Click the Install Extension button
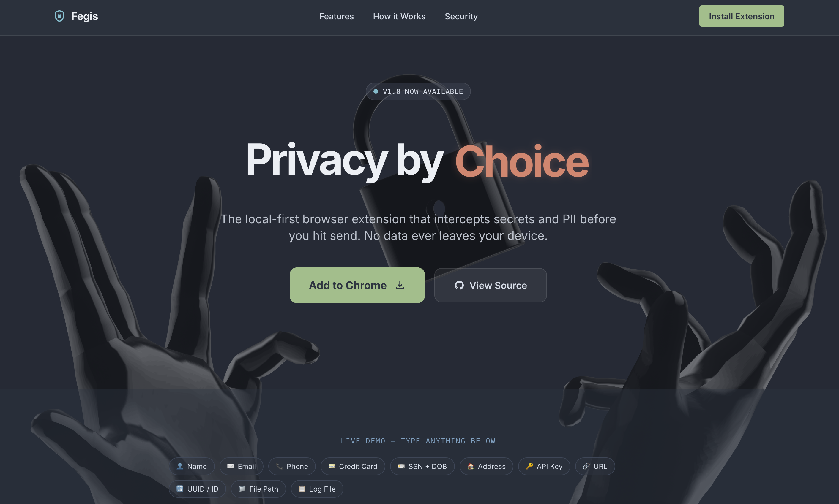Screen dimensions: 839x504 tap(742, 16)
